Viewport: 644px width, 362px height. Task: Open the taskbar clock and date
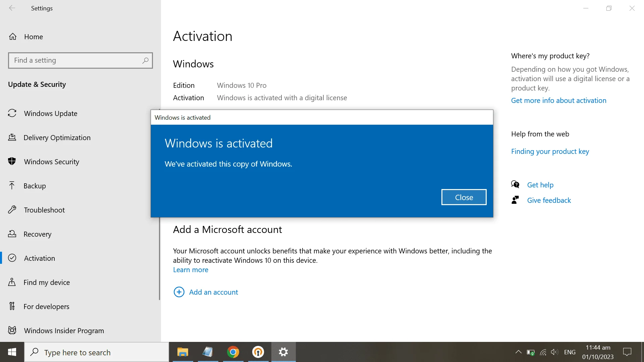point(598,352)
